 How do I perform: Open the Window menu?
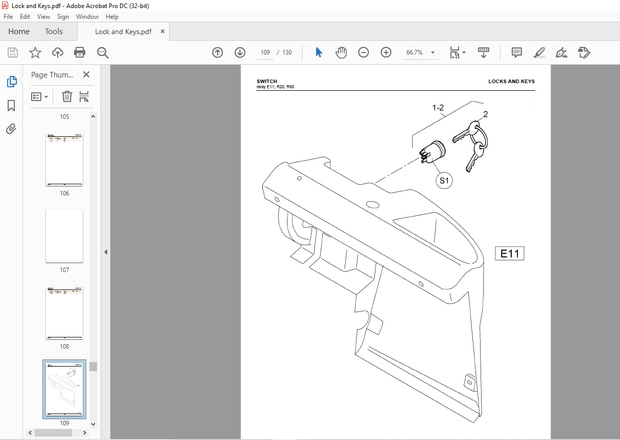pos(87,17)
